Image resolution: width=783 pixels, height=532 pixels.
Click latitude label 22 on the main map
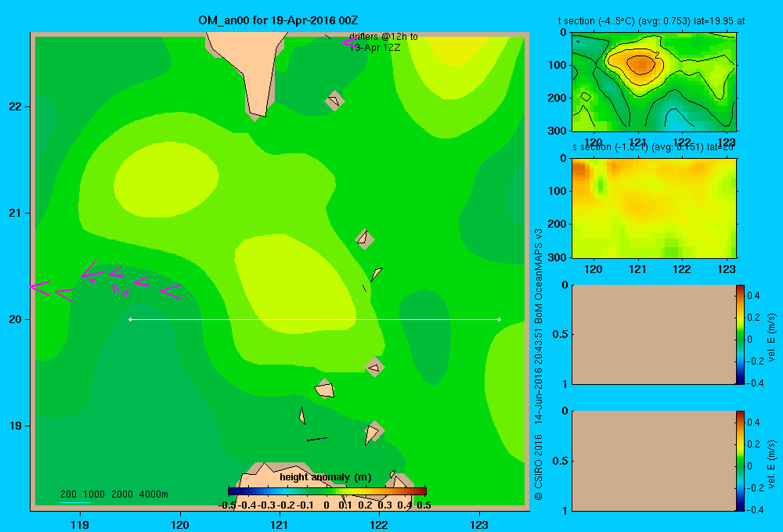pos(15,106)
